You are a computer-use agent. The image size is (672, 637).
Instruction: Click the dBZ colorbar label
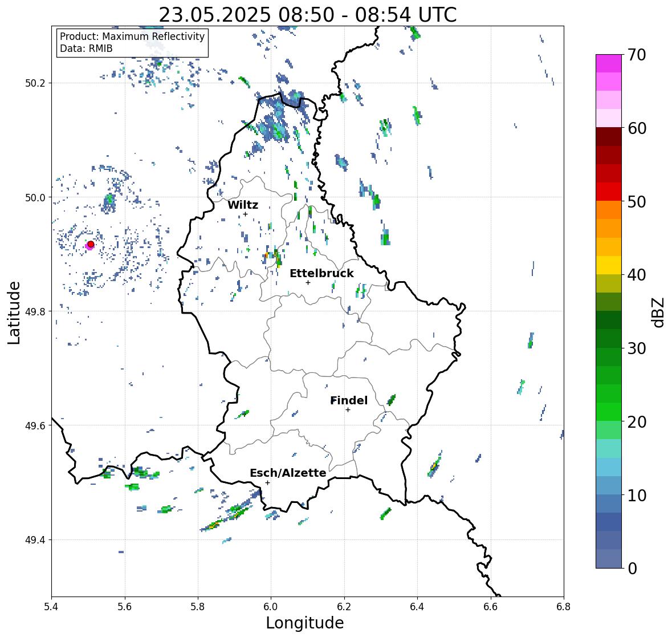[659, 313]
